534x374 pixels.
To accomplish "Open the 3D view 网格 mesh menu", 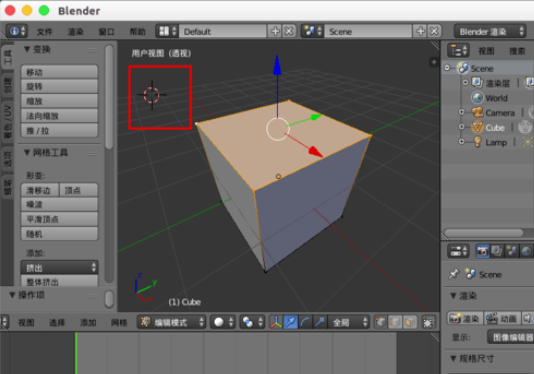I will coord(119,322).
